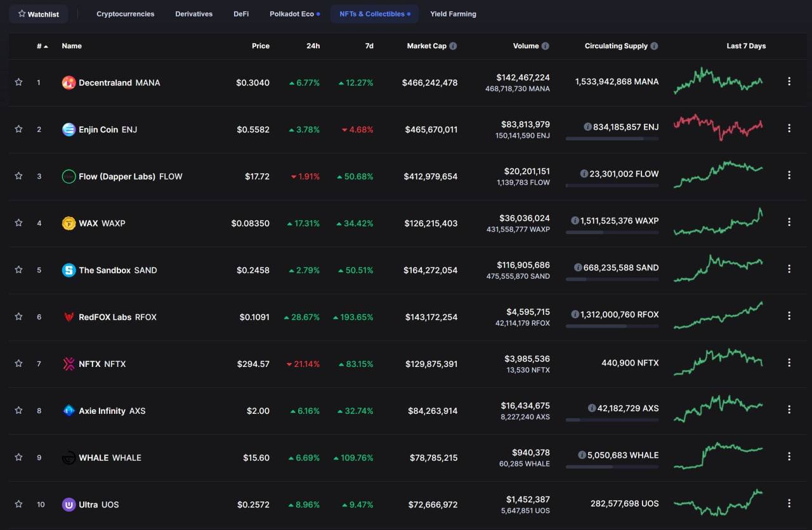The width and height of the screenshot is (812, 530).
Task: Toggle the star next to WHALE
Action: [18, 457]
